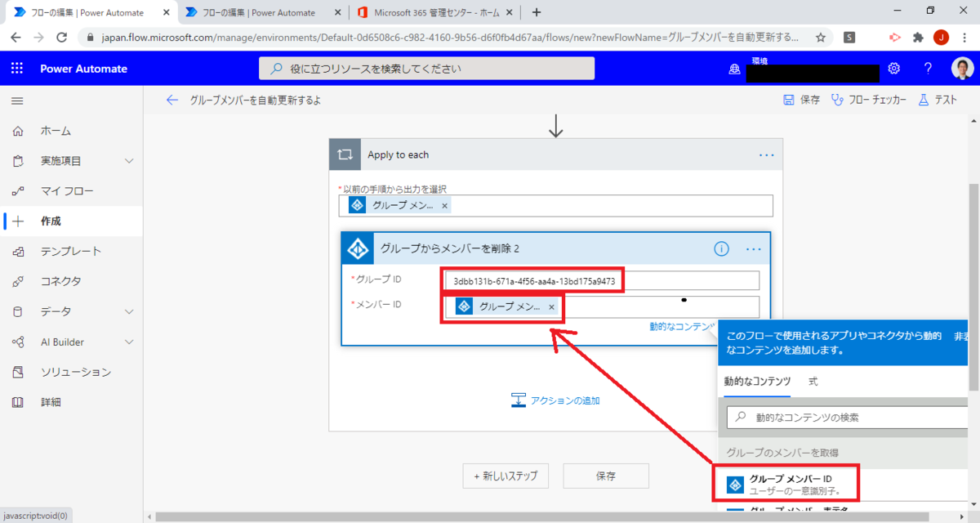Click アクションの追加 inside the loop

pyautogui.click(x=555, y=400)
